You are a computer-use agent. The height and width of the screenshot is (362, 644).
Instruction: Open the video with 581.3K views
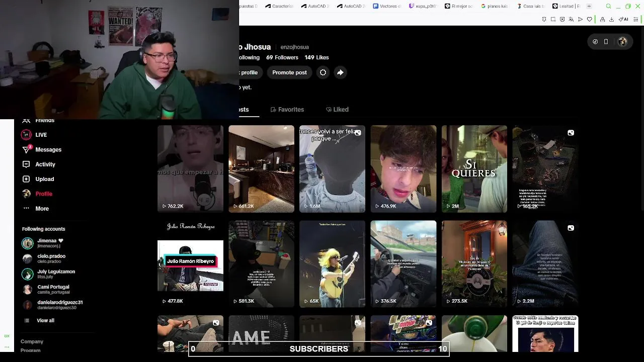(x=261, y=264)
